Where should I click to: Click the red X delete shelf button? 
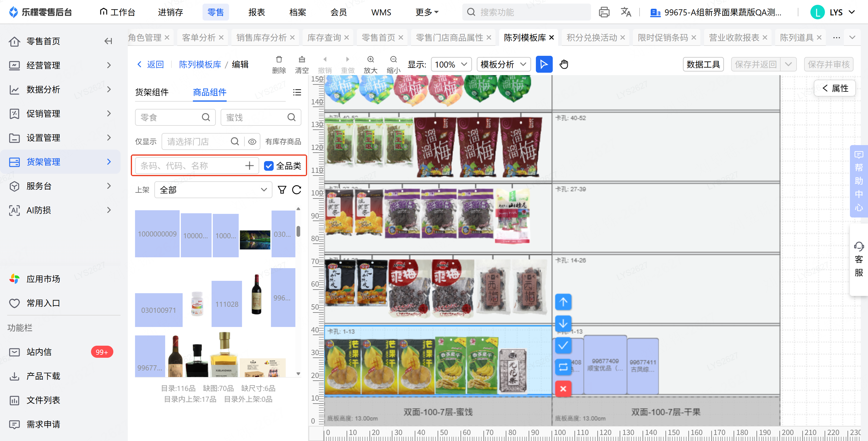click(563, 389)
